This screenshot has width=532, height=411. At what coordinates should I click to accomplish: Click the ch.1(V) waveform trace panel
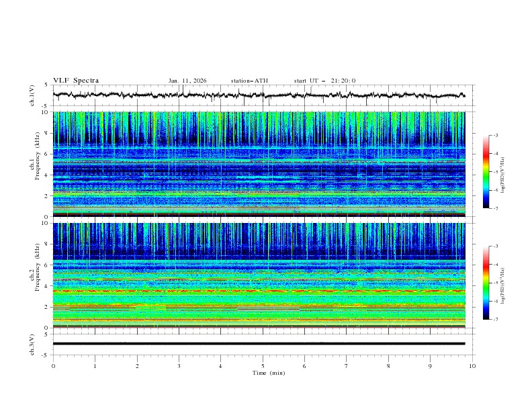[262, 95]
